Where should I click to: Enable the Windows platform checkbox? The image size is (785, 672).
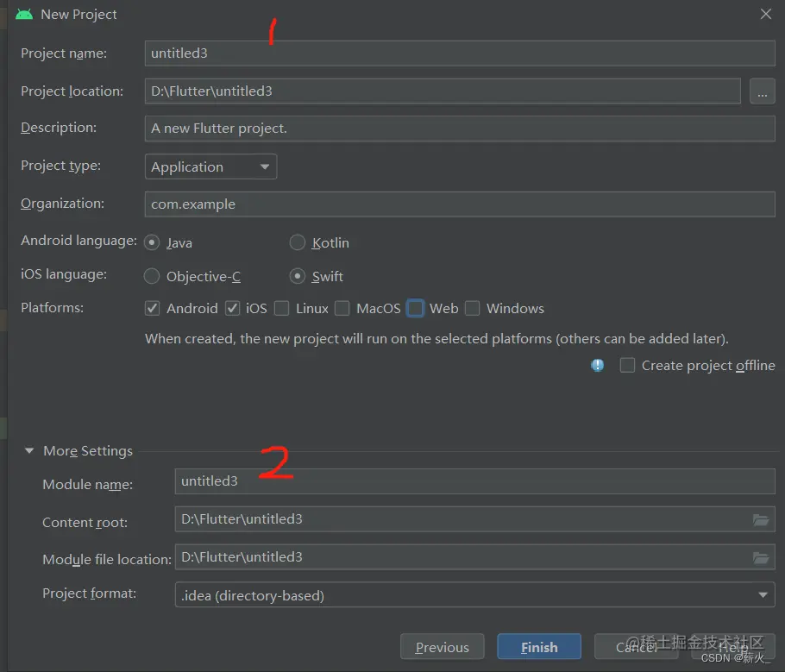tap(473, 308)
